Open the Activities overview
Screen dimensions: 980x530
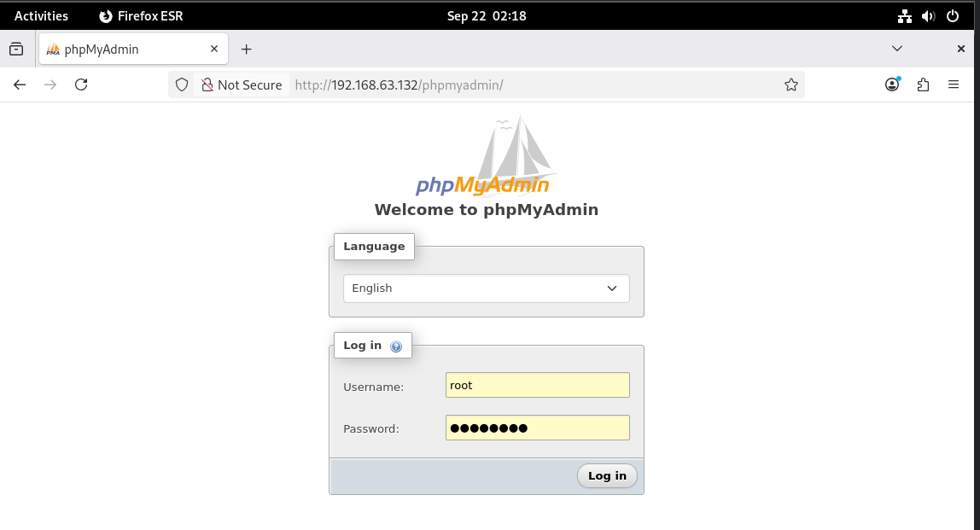pos(41,16)
